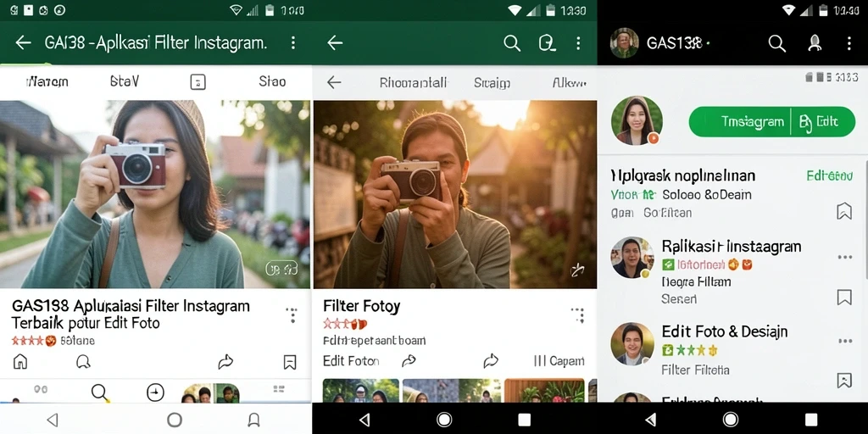868x434 pixels.
Task: Tap the large woman profile avatar beside Tmstagram
Action: pos(637,120)
